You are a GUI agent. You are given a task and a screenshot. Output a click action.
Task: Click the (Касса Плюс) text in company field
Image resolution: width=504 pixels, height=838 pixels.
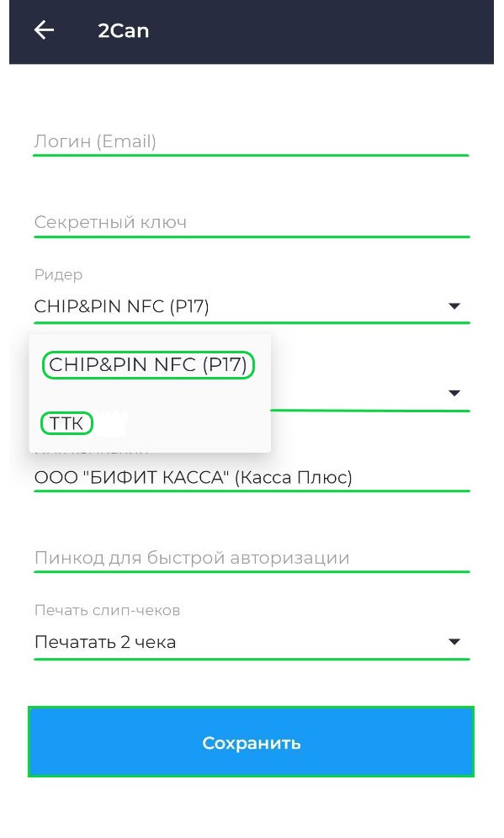[293, 477]
